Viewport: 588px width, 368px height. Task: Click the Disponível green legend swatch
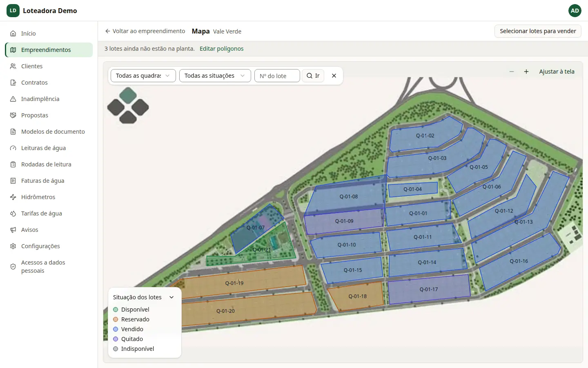pos(116,310)
